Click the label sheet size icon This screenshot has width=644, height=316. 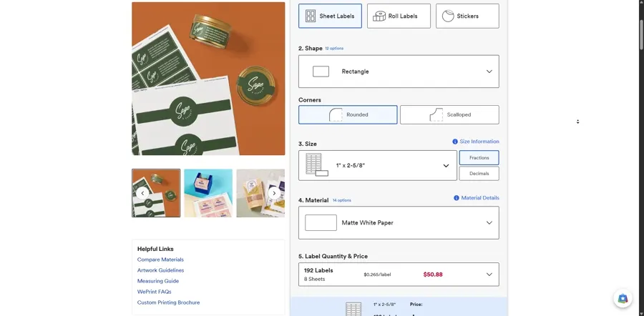click(317, 165)
